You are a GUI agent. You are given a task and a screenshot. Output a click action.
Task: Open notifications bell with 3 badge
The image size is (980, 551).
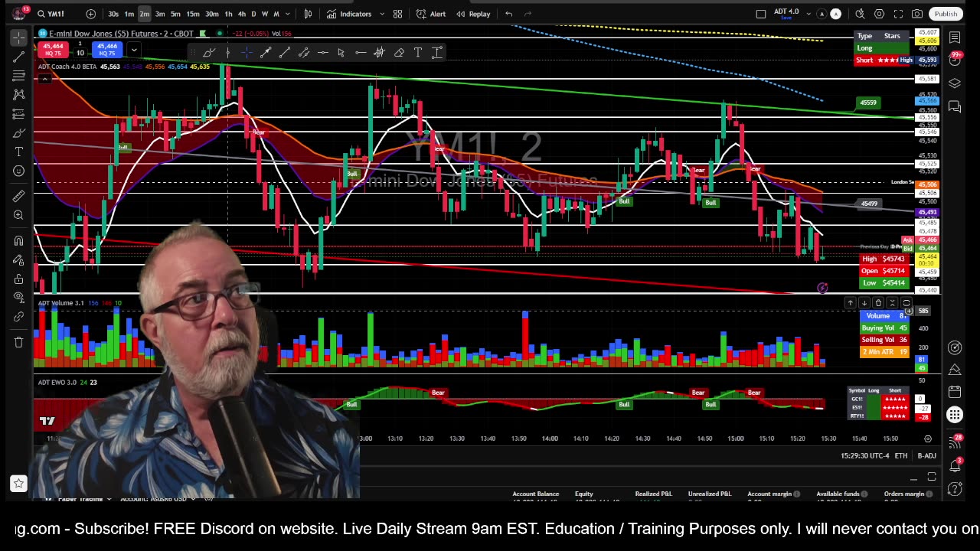coord(955,465)
